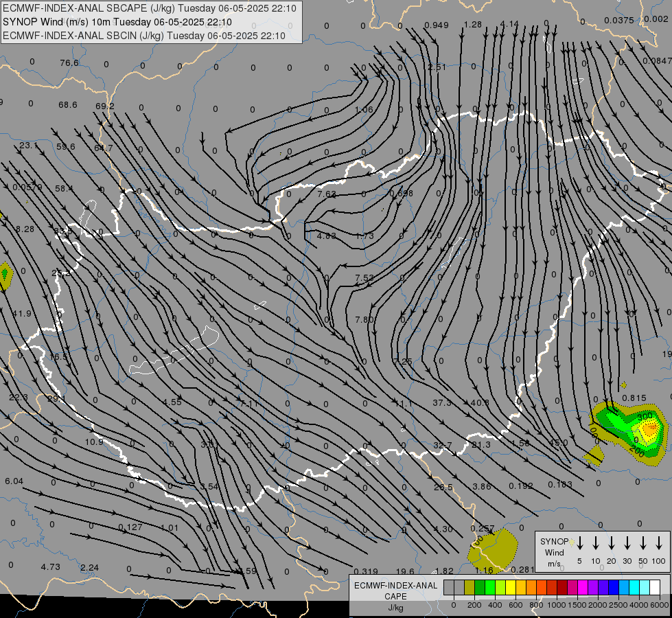Pick the dark blue swatch in CAPE legend
Image resolution: width=672 pixels, height=618 pixels.
(614, 588)
